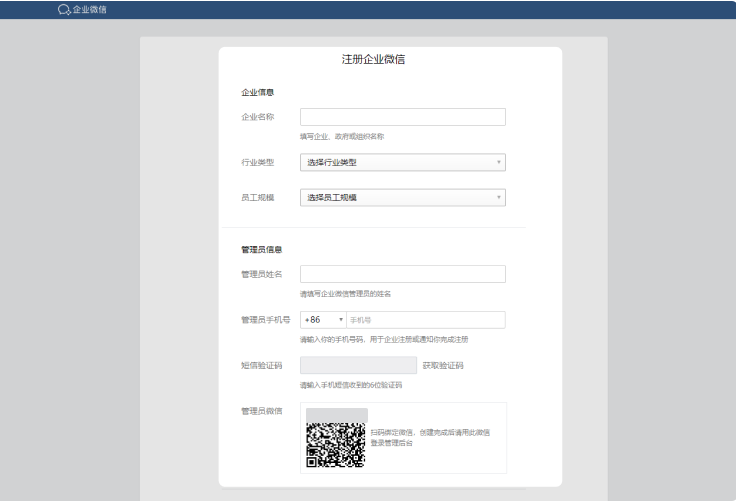Click the gray placeholder bar above QR code
This screenshot has width=736, height=502.
336,415
